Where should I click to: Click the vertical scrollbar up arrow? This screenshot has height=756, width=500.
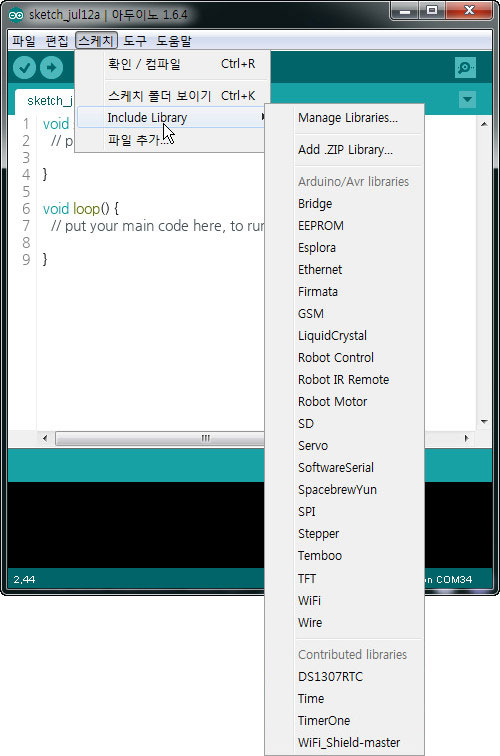[x=484, y=124]
